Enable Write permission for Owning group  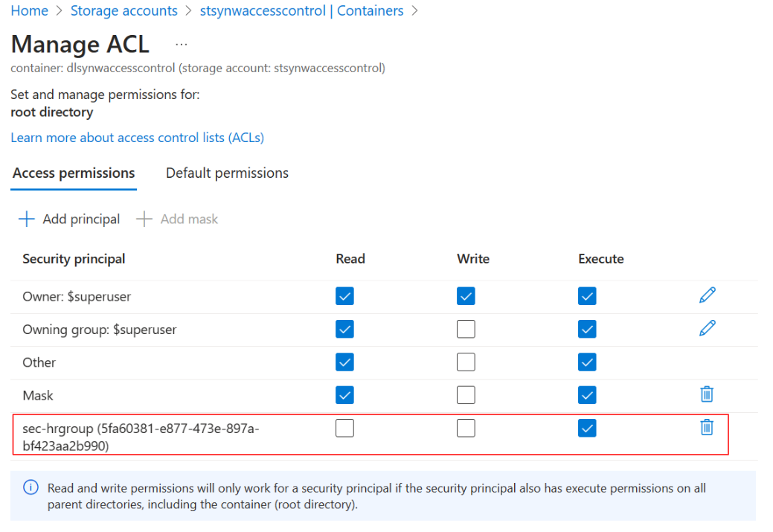coord(466,328)
